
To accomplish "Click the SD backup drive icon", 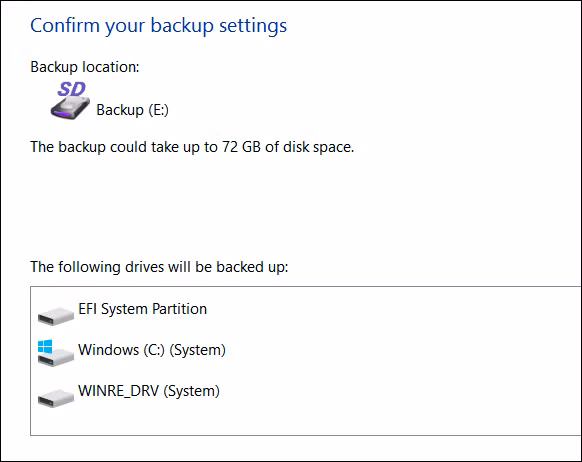I will [x=70, y=101].
